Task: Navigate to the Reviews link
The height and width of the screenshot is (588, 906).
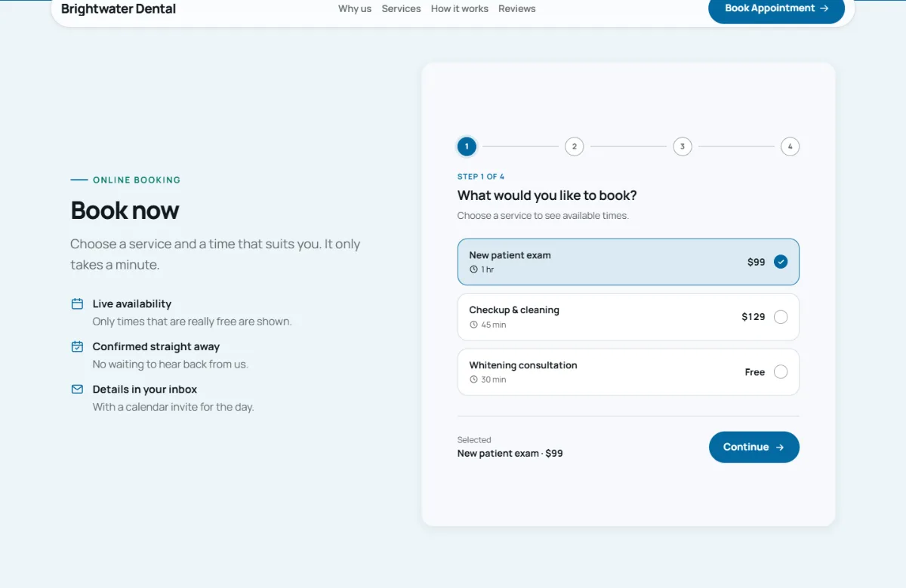Action: coord(517,9)
